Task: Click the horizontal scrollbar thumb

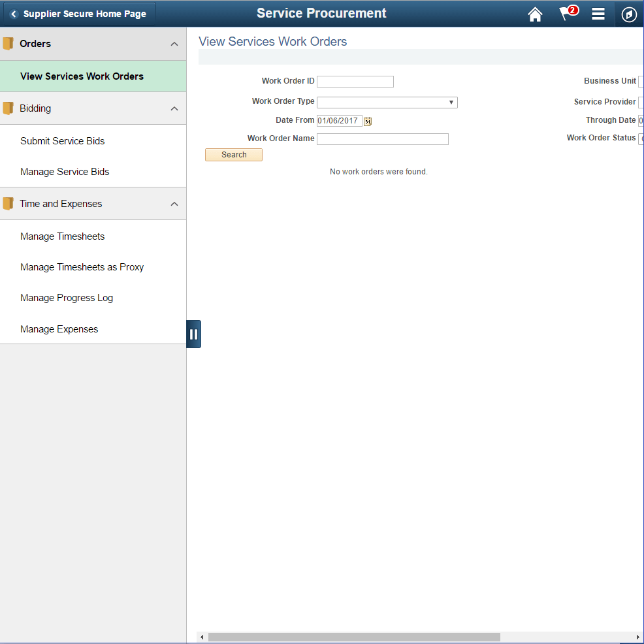Action: click(x=354, y=637)
